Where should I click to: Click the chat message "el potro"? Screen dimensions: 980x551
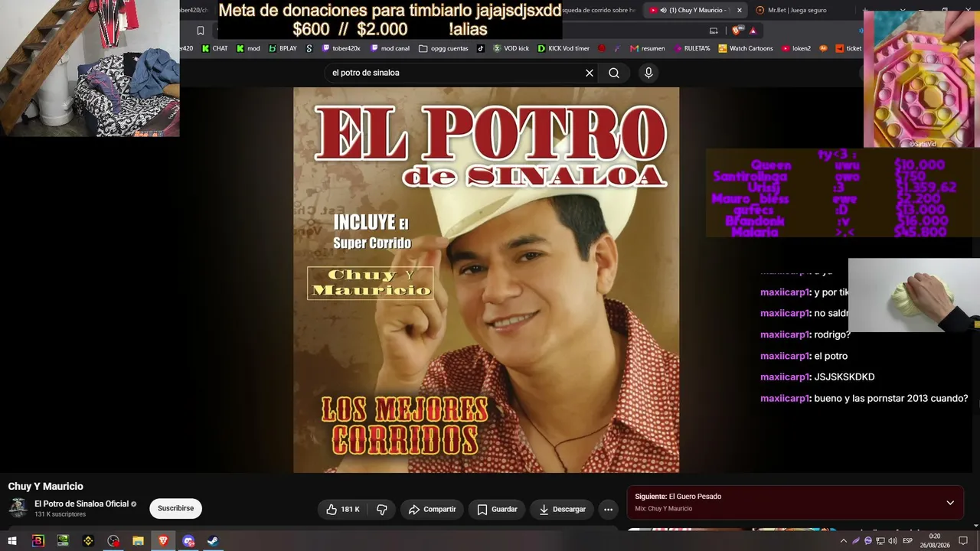[x=831, y=356]
